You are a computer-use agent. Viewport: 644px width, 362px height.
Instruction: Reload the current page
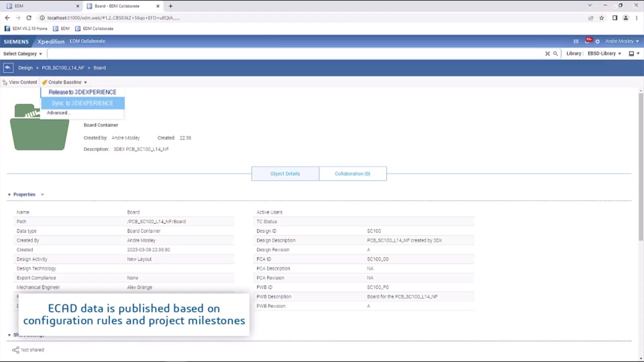click(29, 17)
